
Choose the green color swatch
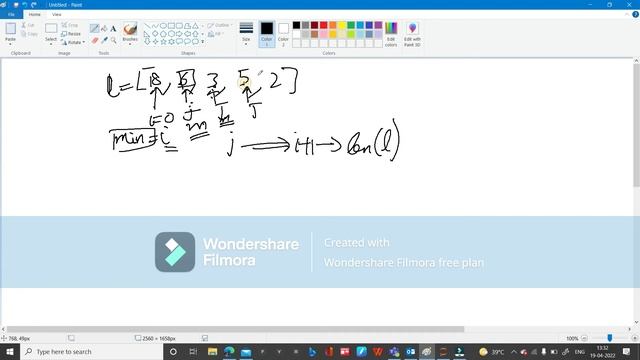pos(351,25)
